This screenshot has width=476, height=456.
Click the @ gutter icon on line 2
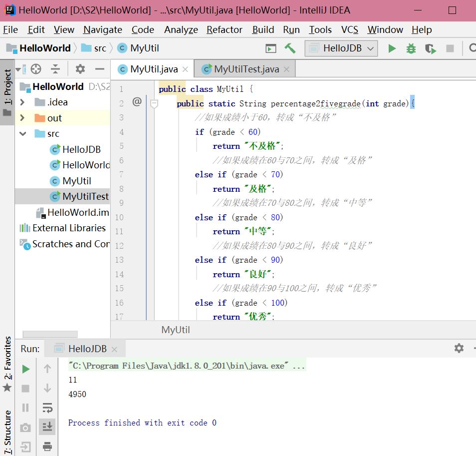point(137,101)
